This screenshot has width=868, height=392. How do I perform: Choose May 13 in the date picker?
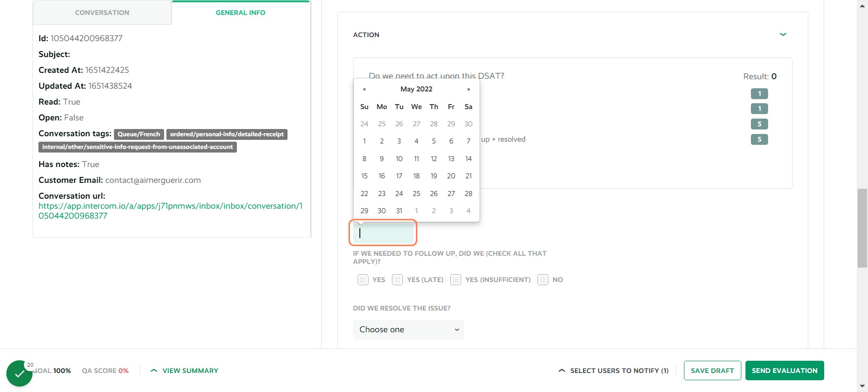click(x=451, y=159)
